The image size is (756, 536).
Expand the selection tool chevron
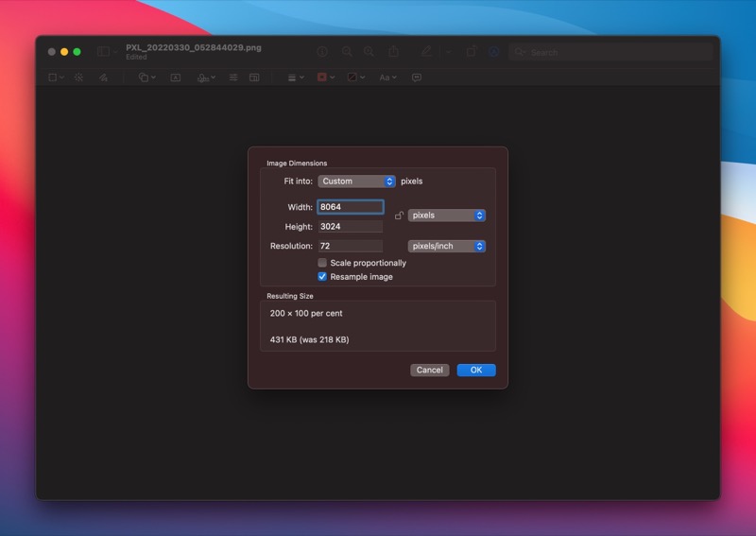coord(61,78)
